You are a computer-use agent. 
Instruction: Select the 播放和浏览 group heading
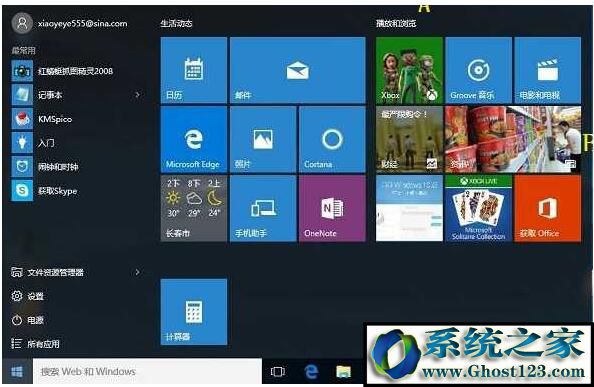(396, 23)
